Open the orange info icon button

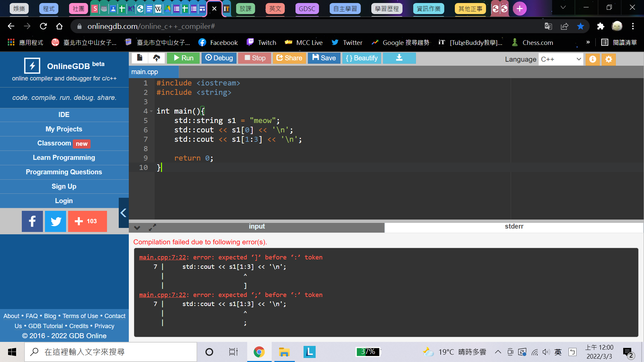coord(593,59)
